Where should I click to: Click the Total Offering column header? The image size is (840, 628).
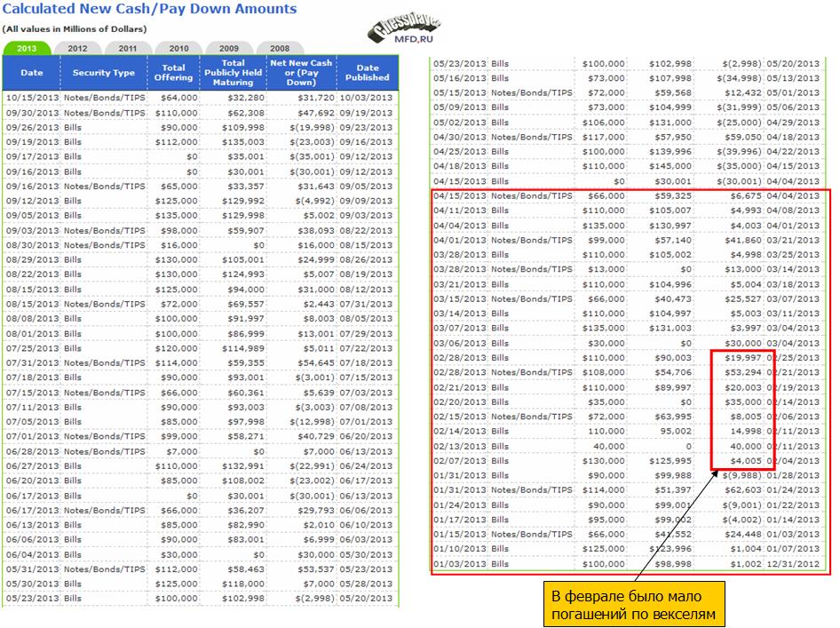pyautogui.click(x=174, y=73)
